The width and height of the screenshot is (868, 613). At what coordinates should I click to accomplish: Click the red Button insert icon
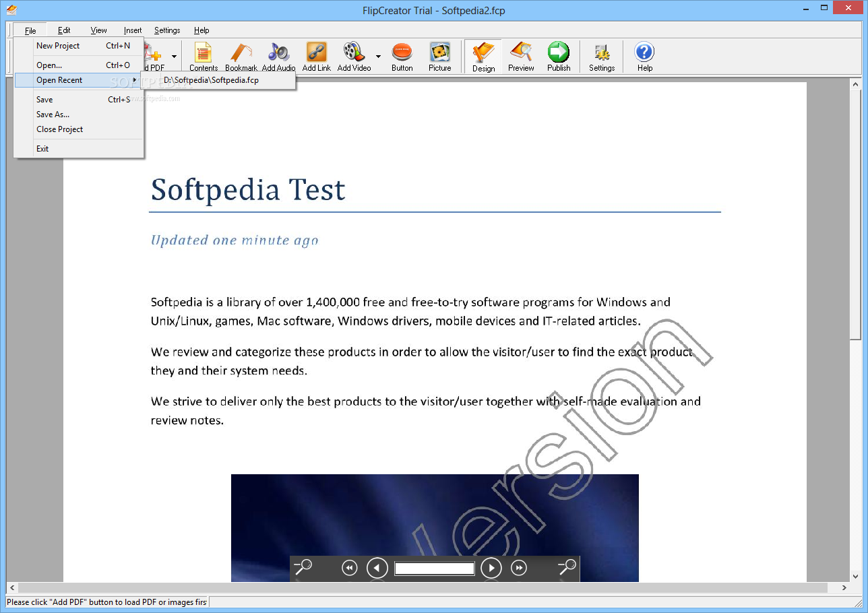coord(402,57)
